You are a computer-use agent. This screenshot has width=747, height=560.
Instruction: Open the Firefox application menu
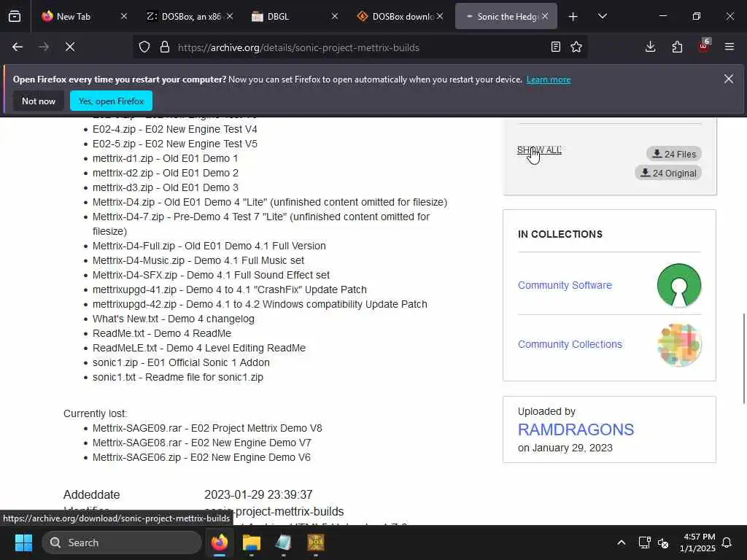(x=729, y=47)
